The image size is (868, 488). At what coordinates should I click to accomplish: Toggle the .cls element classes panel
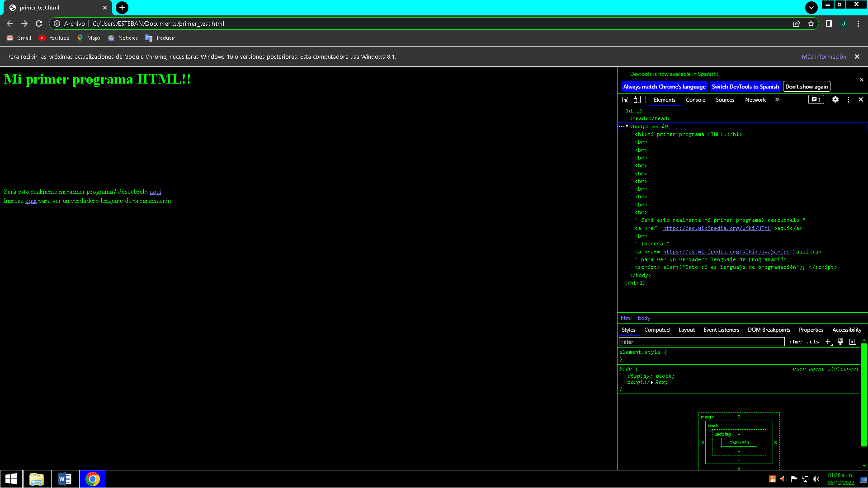point(813,342)
